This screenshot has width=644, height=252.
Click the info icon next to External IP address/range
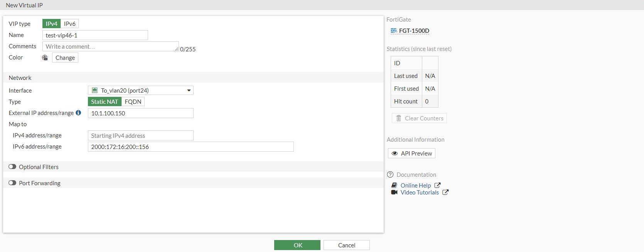coord(78,113)
